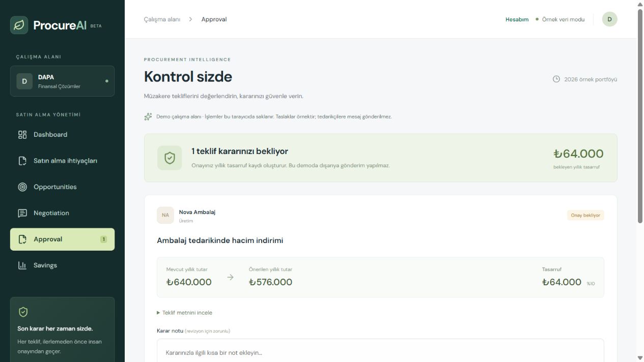Screen dimensions: 644x362
Task: Click the shield check icon in pending banner
Action: click(x=170, y=158)
